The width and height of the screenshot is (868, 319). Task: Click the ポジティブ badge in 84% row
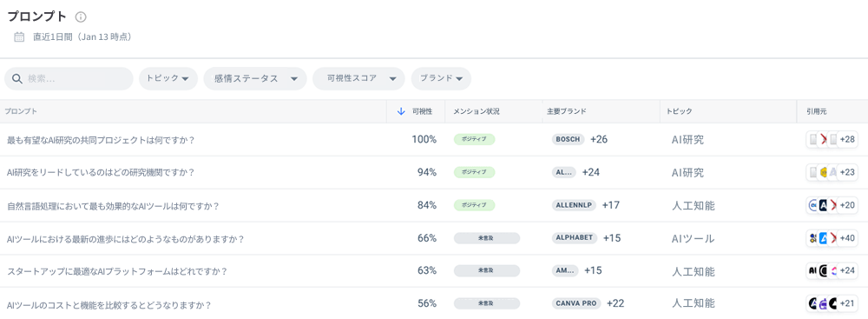tap(475, 205)
